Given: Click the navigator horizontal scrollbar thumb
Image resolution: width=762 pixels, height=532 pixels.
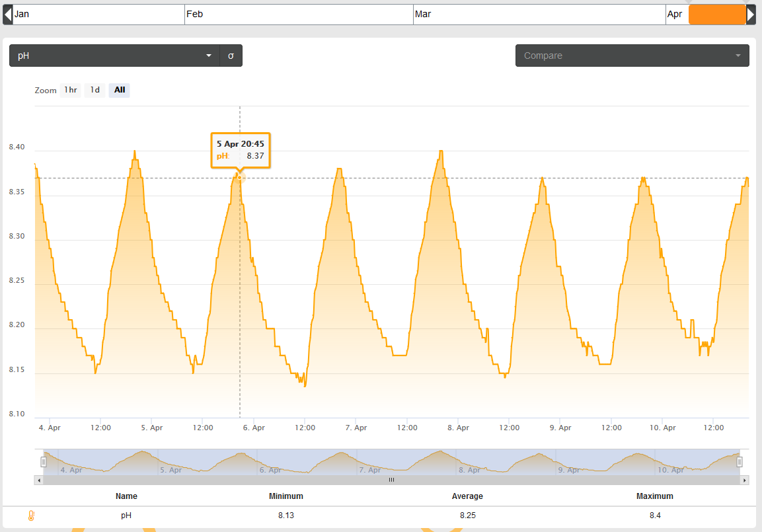Looking at the screenshot, I should pos(391,480).
